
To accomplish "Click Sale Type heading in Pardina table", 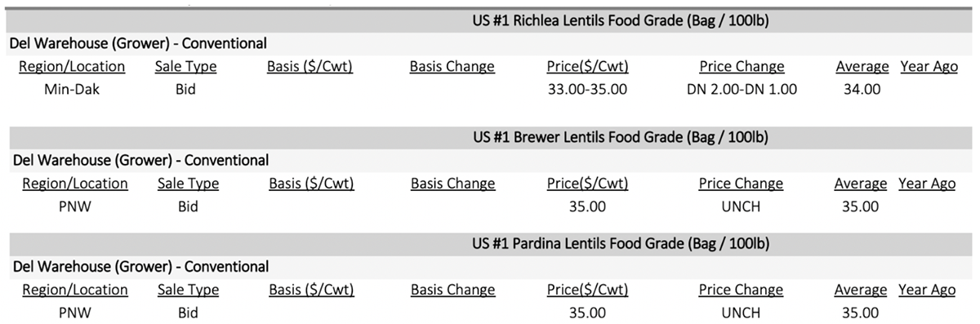I will (x=188, y=290).
